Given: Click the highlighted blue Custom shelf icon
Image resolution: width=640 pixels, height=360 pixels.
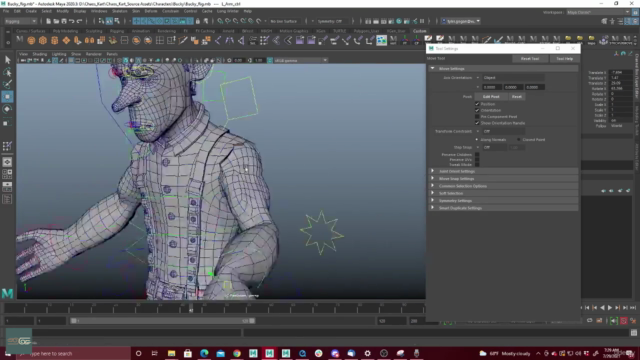Looking at the screenshot, I should [382, 40].
